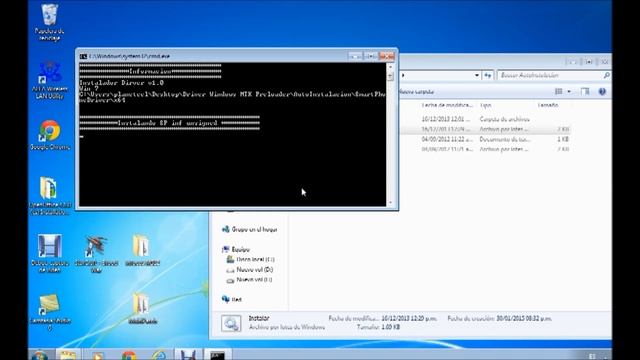This screenshot has width=640, height=360.
Task: Sort by the Fecha de modificación column header
Action: point(447,105)
